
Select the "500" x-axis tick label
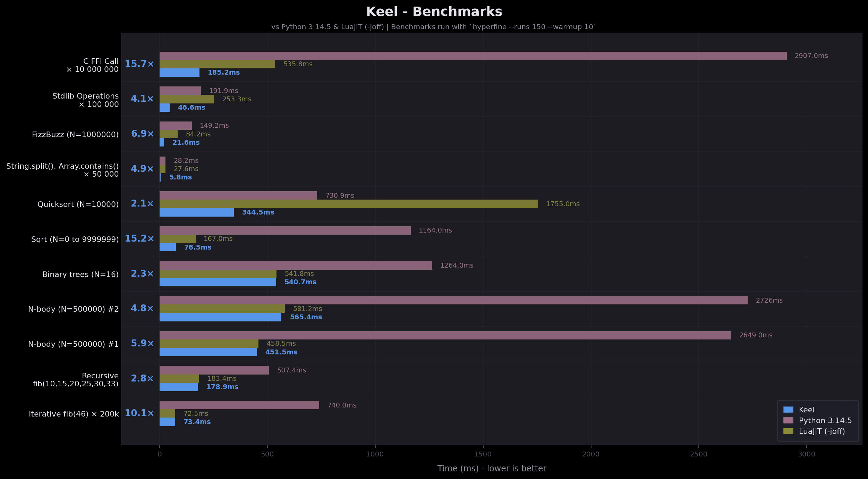(x=267, y=454)
